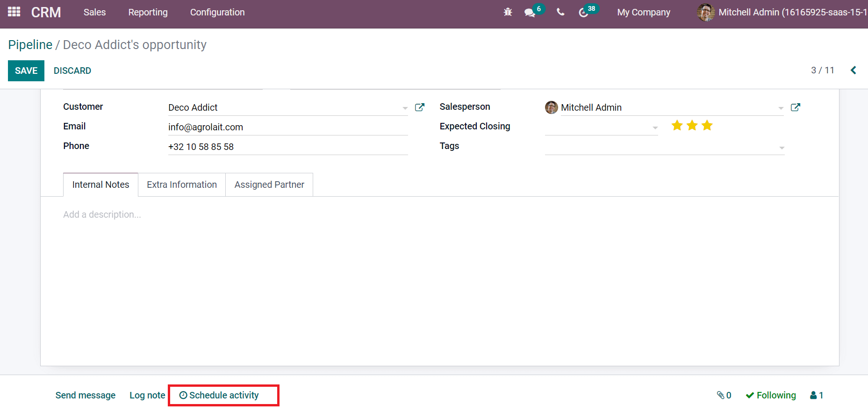Expand the Salesperson dropdown arrow

point(781,108)
